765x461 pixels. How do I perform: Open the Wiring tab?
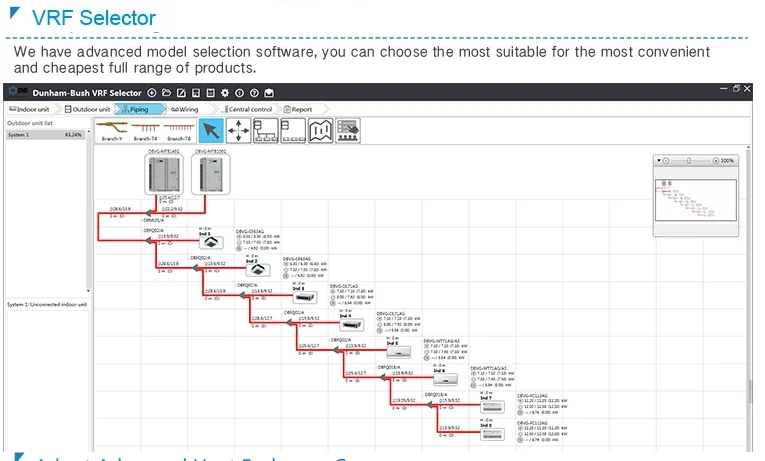(x=185, y=109)
